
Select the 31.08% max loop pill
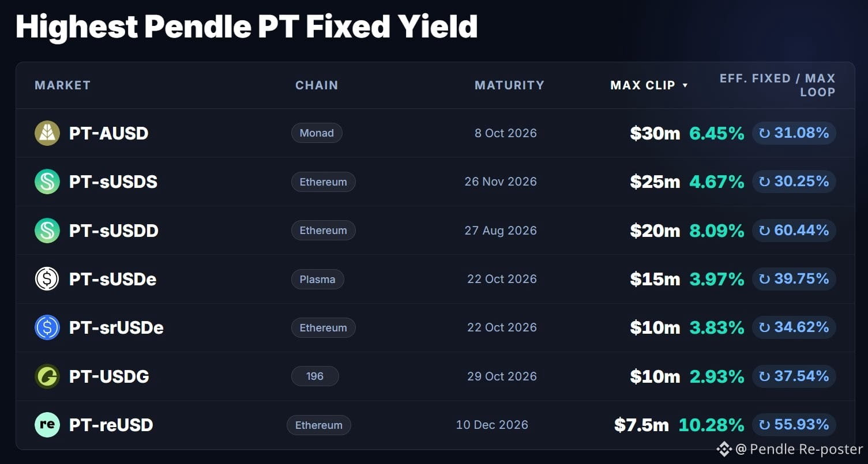tap(794, 133)
